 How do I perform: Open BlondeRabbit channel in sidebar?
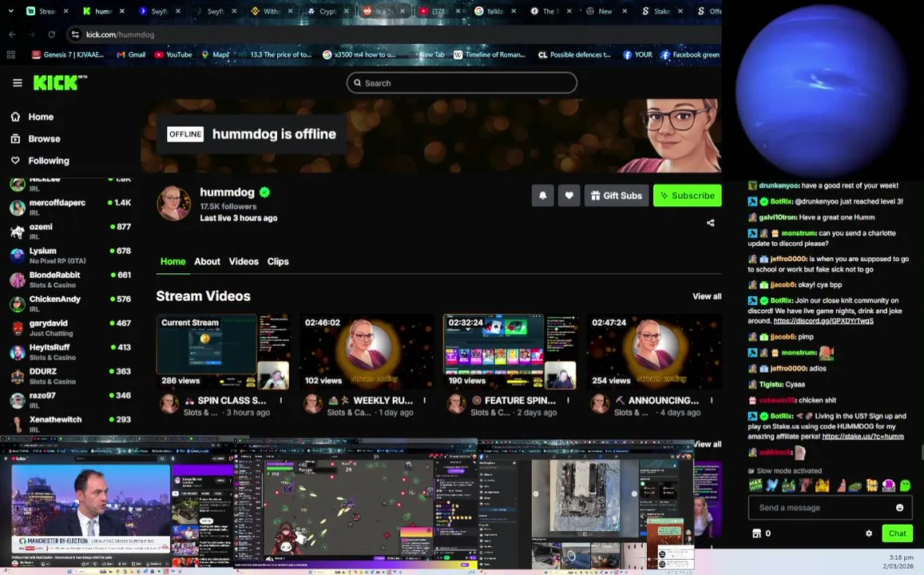(71, 280)
